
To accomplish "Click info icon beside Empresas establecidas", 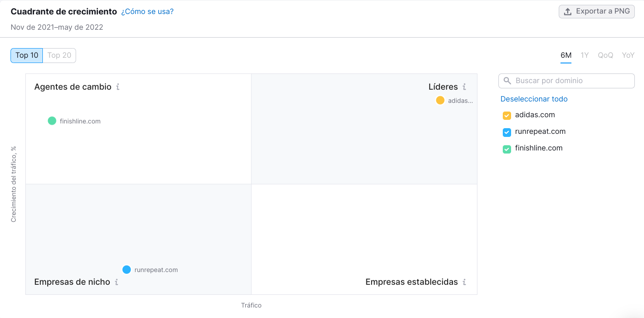I will [x=464, y=282].
